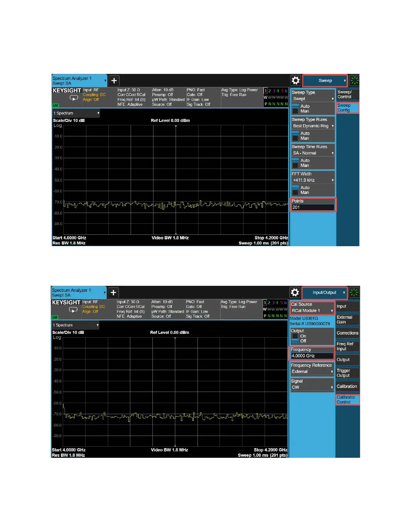This screenshot has width=411, height=532.
Task: Click Ref Level 0.00 dBm in bottom screenshot
Action: pos(170,332)
